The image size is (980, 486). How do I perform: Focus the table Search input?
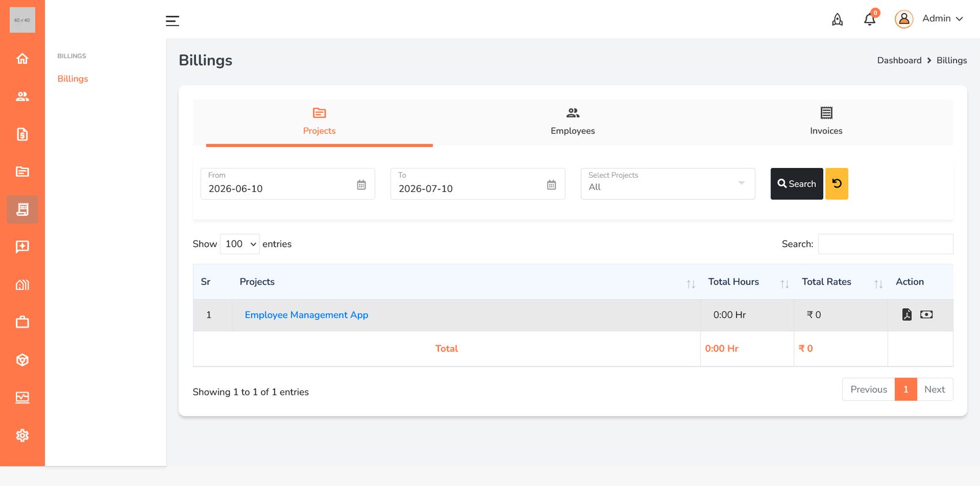[x=886, y=244]
